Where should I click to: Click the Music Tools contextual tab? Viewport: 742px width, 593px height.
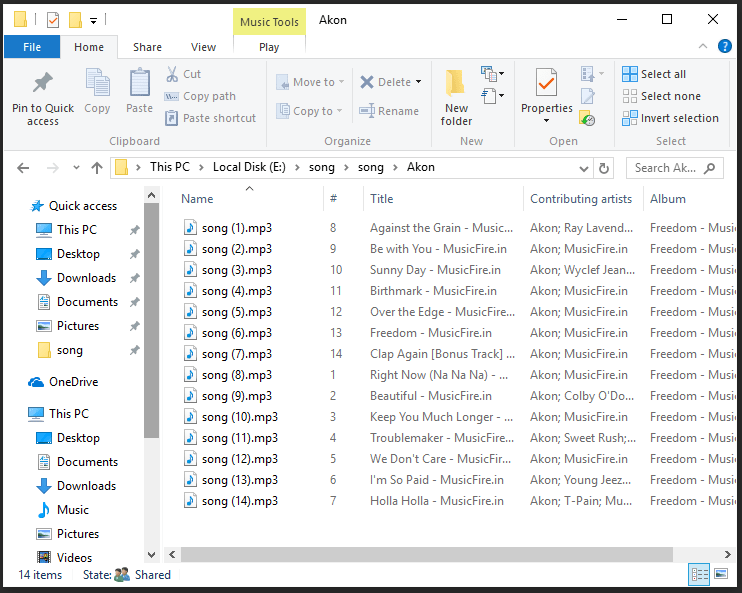click(x=269, y=22)
